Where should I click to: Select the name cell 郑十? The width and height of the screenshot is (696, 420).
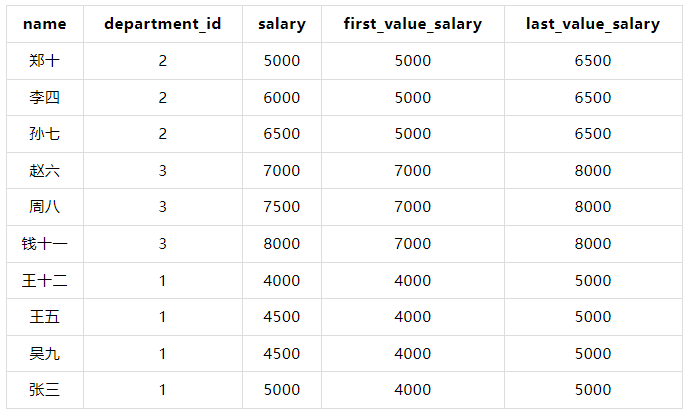click(x=44, y=61)
